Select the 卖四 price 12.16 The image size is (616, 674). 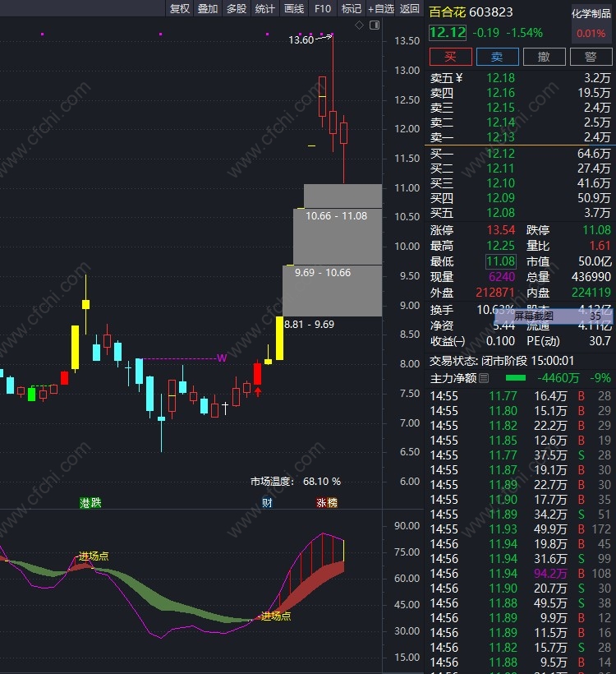coord(500,93)
